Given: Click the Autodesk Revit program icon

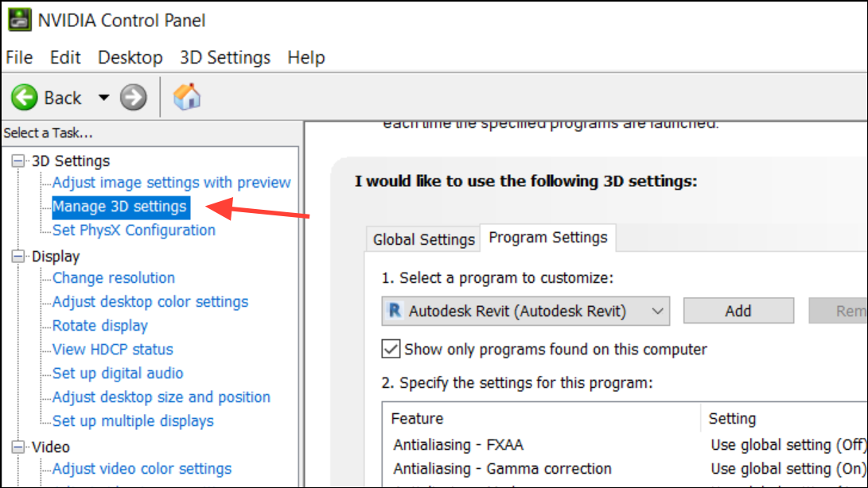Looking at the screenshot, I should (393, 311).
